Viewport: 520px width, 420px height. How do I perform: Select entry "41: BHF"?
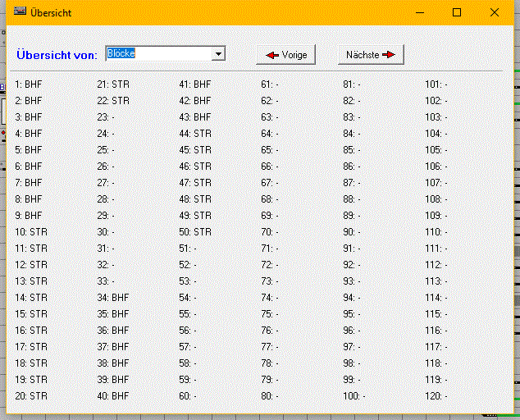click(195, 84)
